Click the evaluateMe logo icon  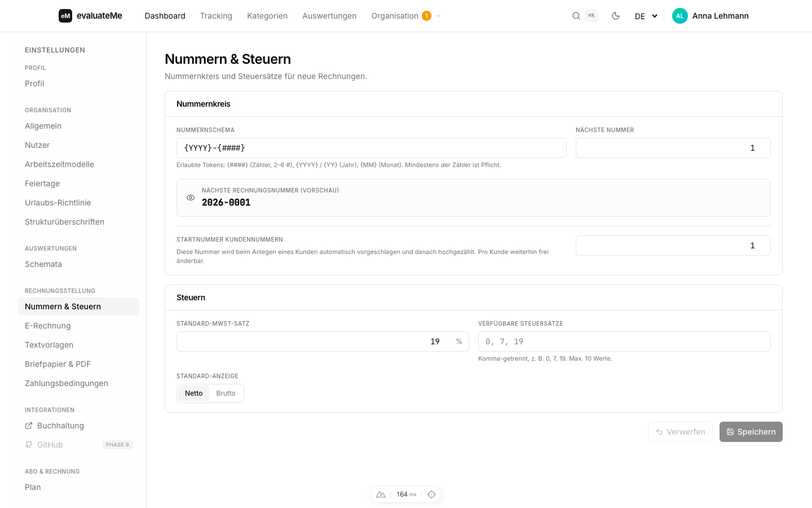(x=65, y=16)
